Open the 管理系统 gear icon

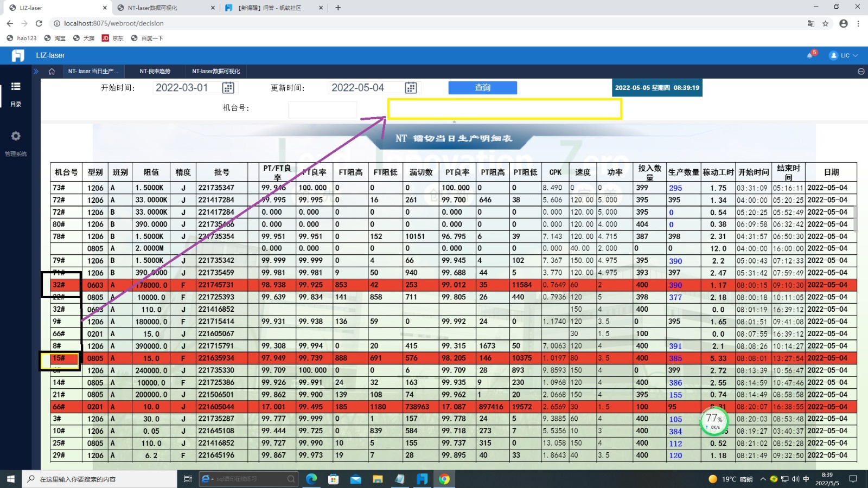[16, 136]
